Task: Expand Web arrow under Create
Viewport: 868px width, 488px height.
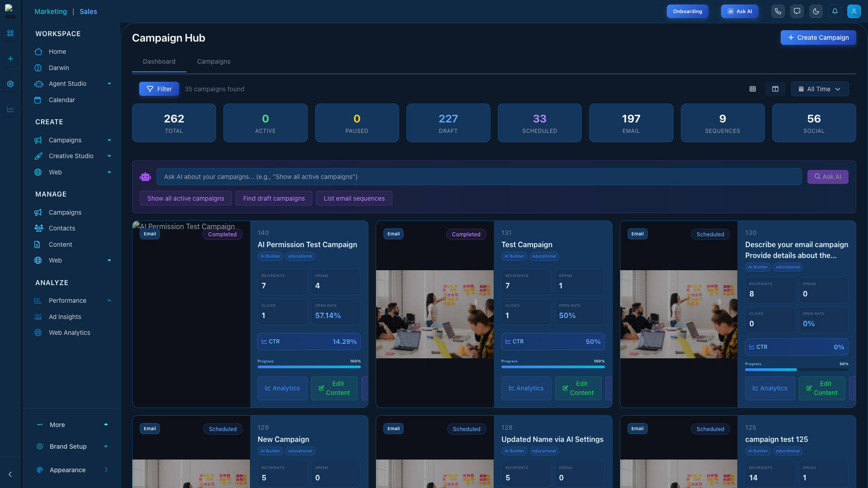Action: [x=109, y=172]
